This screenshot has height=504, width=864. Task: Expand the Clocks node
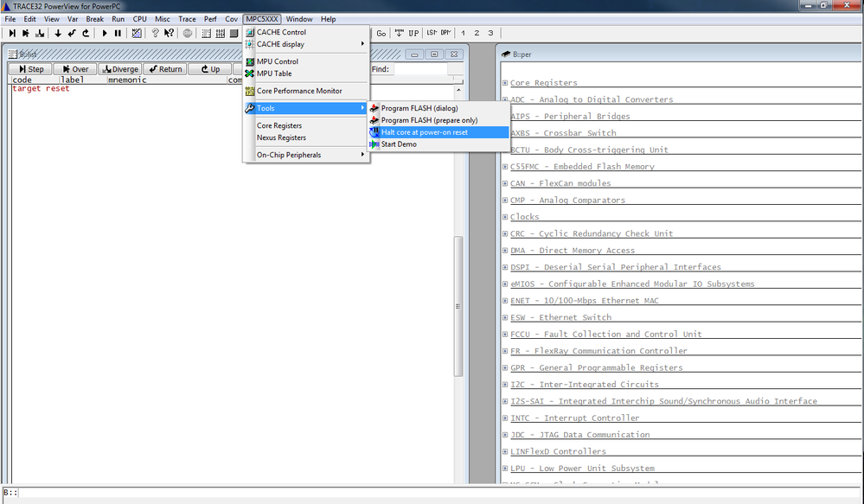pyautogui.click(x=505, y=216)
